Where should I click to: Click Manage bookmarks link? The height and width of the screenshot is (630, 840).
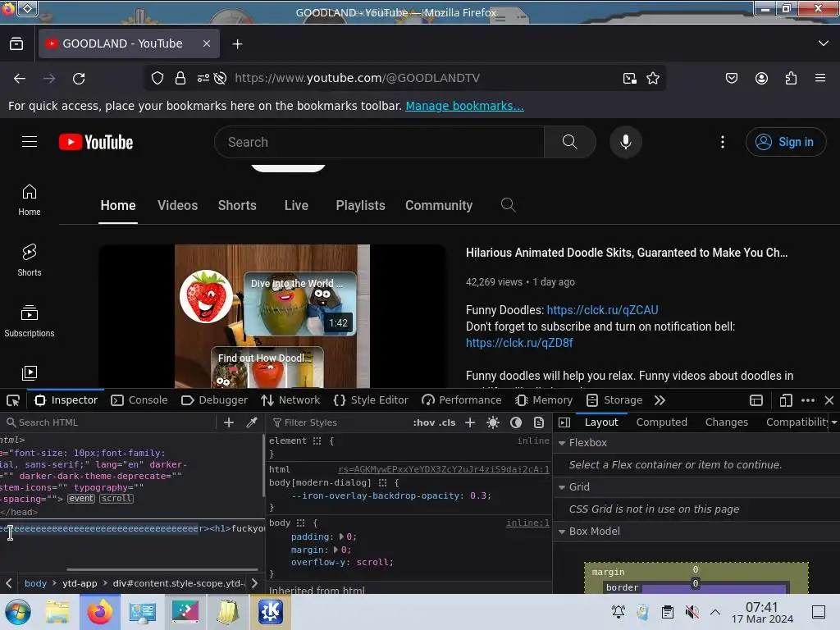[x=464, y=106]
